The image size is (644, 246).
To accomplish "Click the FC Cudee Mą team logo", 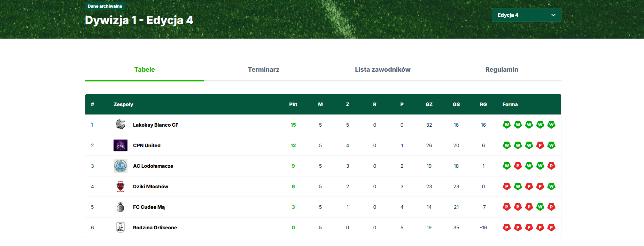I will (x=121, y=207).
